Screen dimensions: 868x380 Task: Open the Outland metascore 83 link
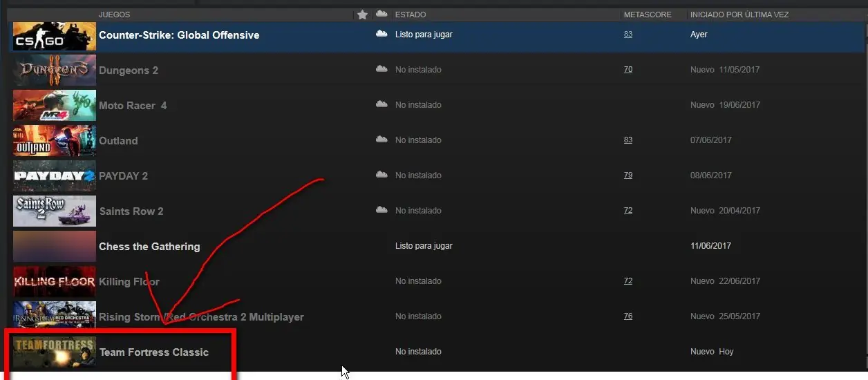point(628,140)
